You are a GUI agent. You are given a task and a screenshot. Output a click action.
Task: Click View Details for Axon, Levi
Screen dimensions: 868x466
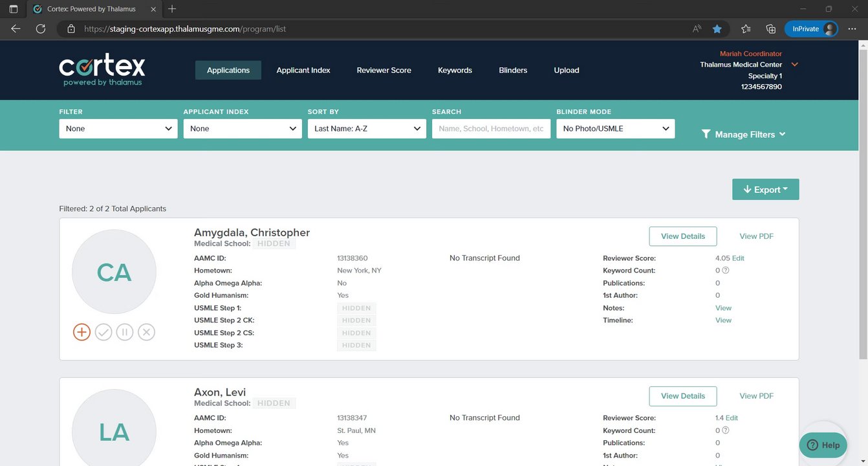(x=683, y=396)
